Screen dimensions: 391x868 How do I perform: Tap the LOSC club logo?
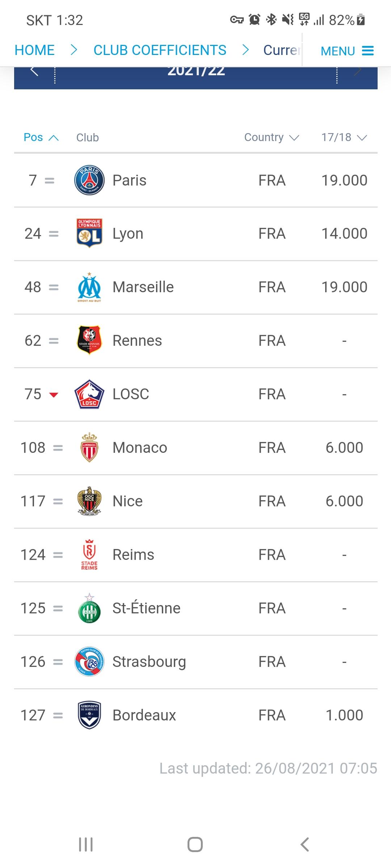pyautogui.click(x=89, y=394)
